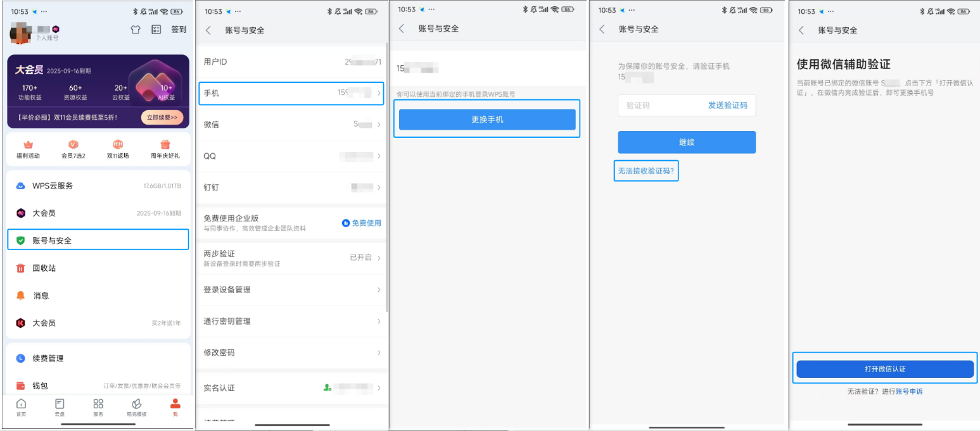Viewport: 980px width, 431px height.
Task: Switch to the 云盘 bottom tab
Action: pos(60,407)
